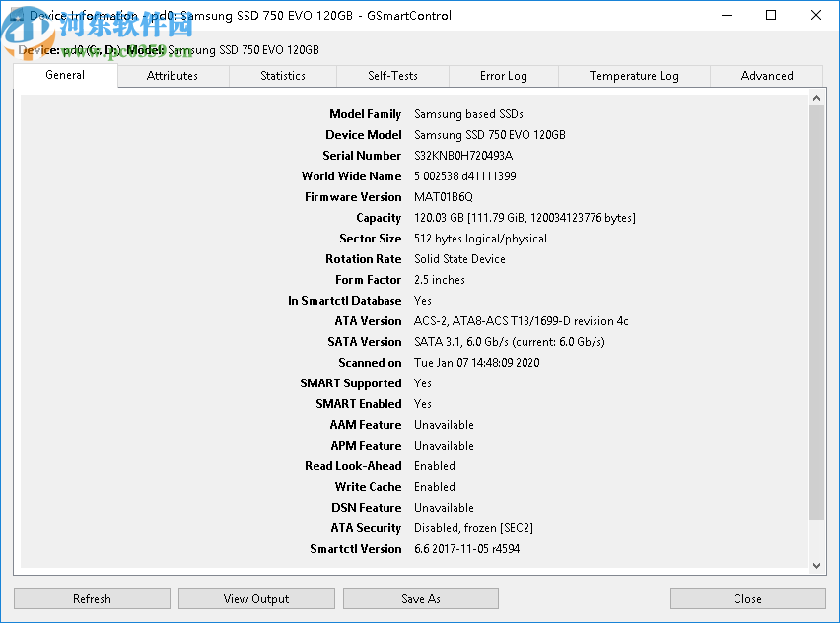
Task: Switch to the General tab
Action: coord(65,75)
